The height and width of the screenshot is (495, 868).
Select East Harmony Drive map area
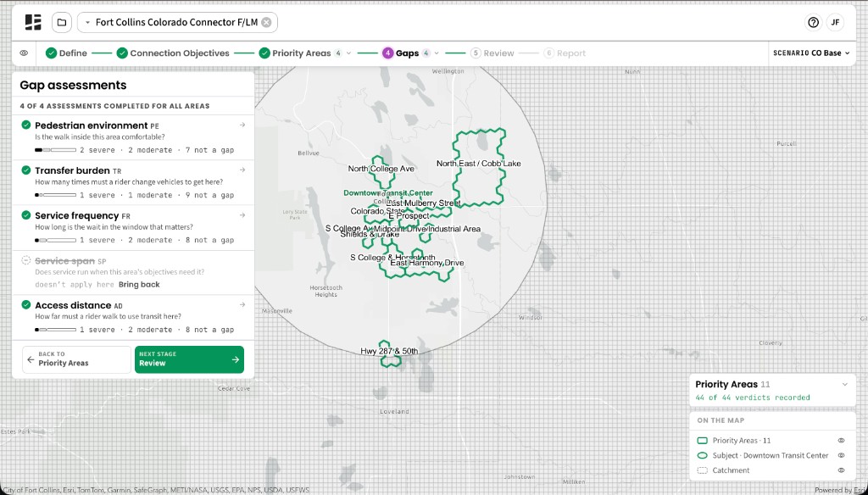pos(427,263)
